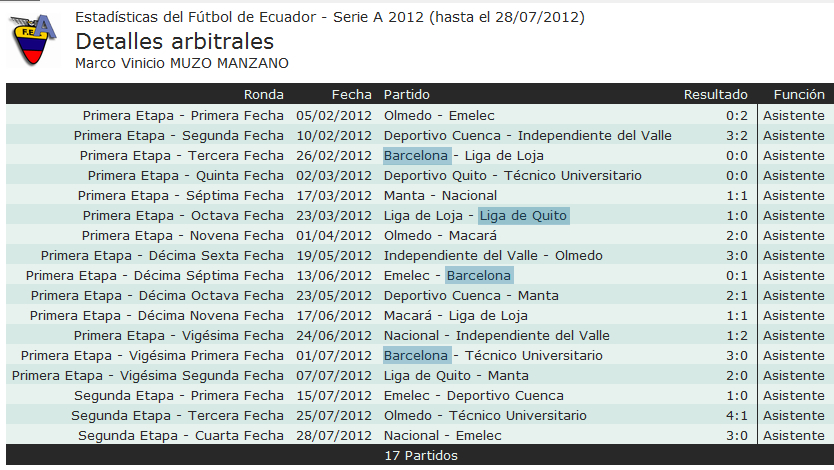
Task: Select the 4:1 result of Olmedo match
Action: coord(737,416)
